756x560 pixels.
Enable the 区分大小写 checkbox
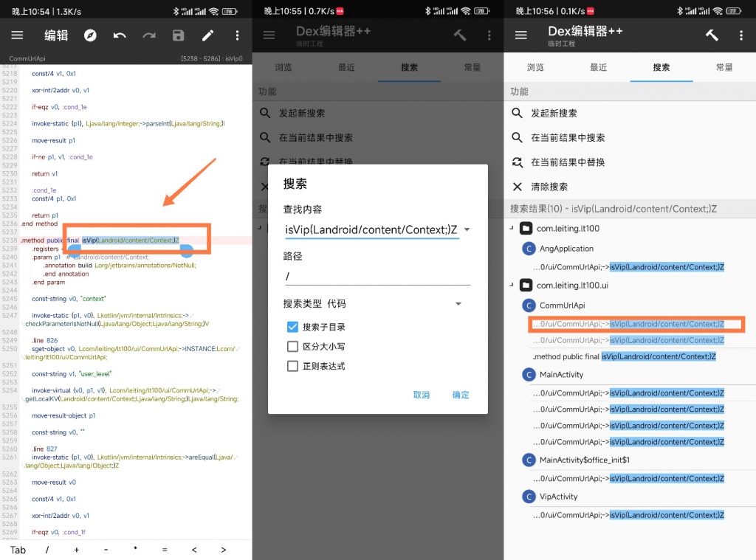coord(293,347)
